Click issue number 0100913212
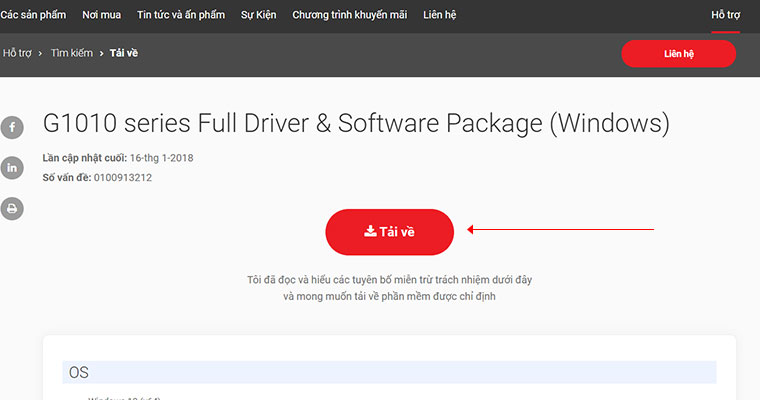This screenshot has height=400, width=760. tap(123, 177)
